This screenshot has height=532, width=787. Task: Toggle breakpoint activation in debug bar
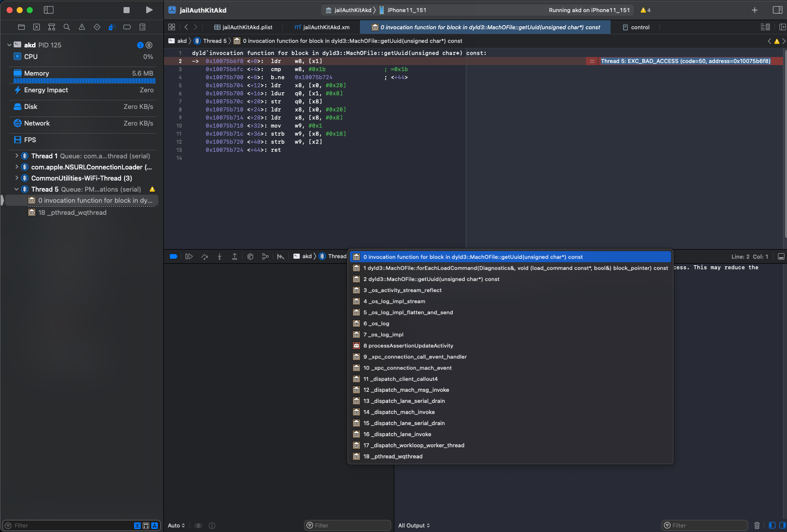173,257
